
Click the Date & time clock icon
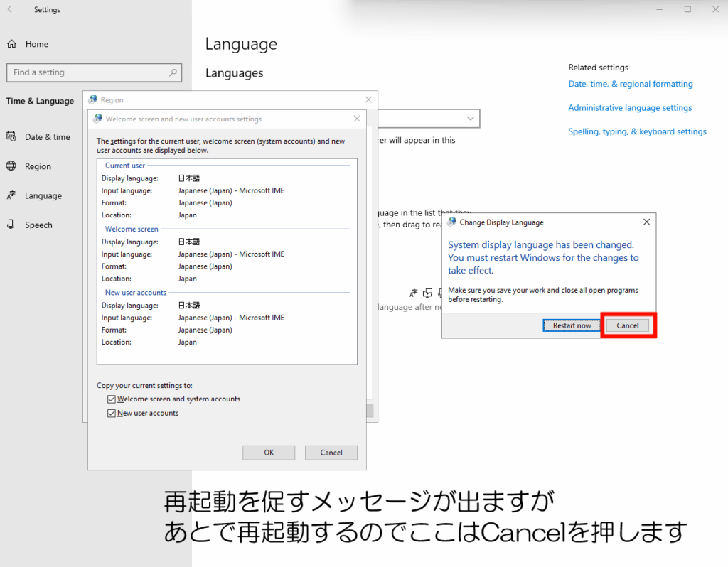(x=11, y=137)
